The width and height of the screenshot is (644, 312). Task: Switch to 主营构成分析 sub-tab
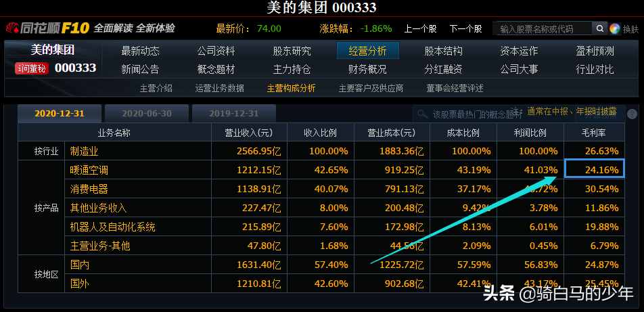click(x=291, y=88)
